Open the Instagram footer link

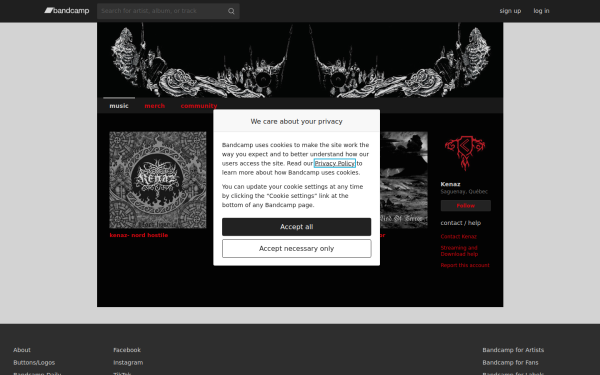click(128, 363)
